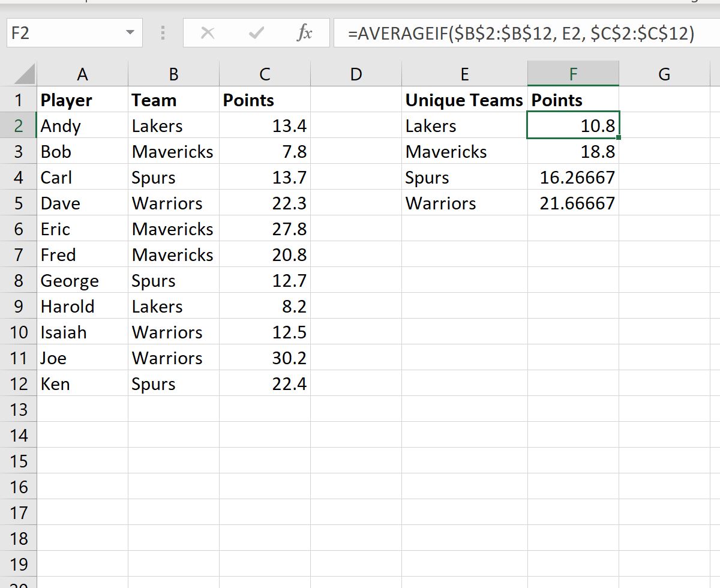720x588 pixels.
Task: Click inside the AVERAGEIF formula bar text
Action: pyautogui.click(x=521, y=33)
